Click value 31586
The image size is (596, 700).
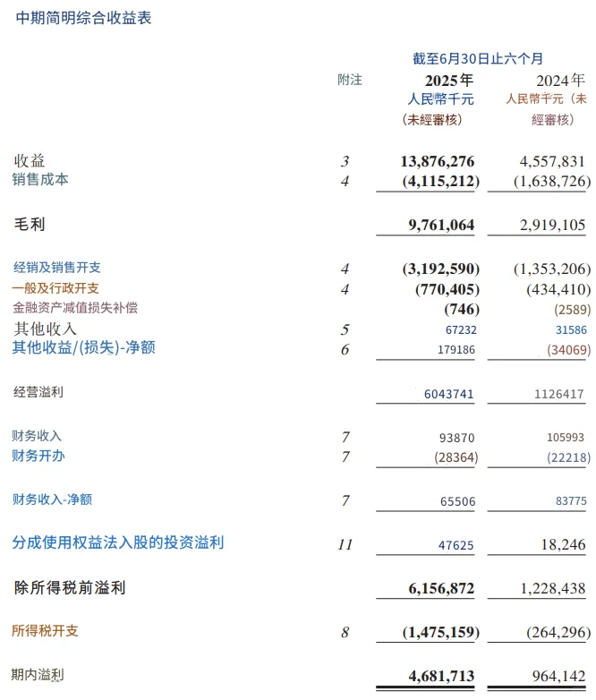(572, 330)
